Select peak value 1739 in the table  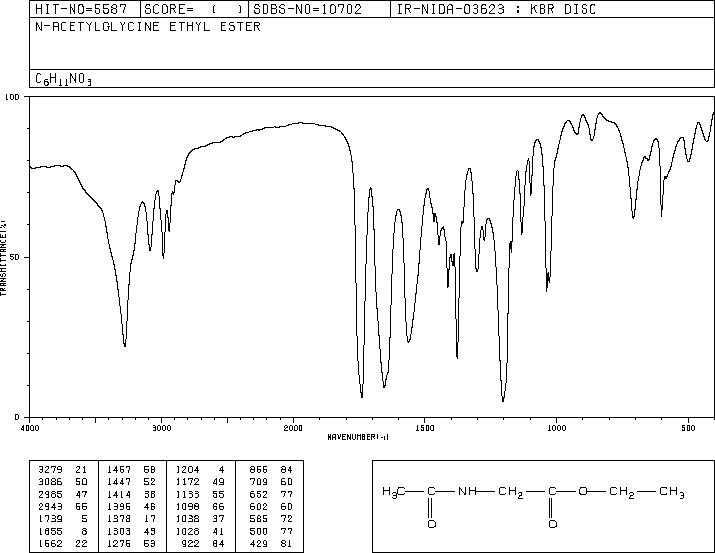point(51,519)
